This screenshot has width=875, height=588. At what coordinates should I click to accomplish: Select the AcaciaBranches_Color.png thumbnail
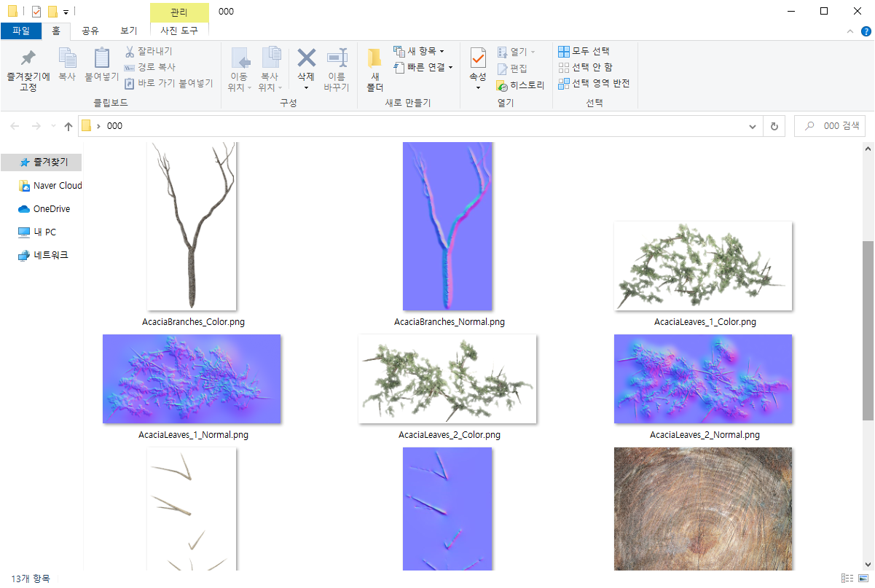192,226
